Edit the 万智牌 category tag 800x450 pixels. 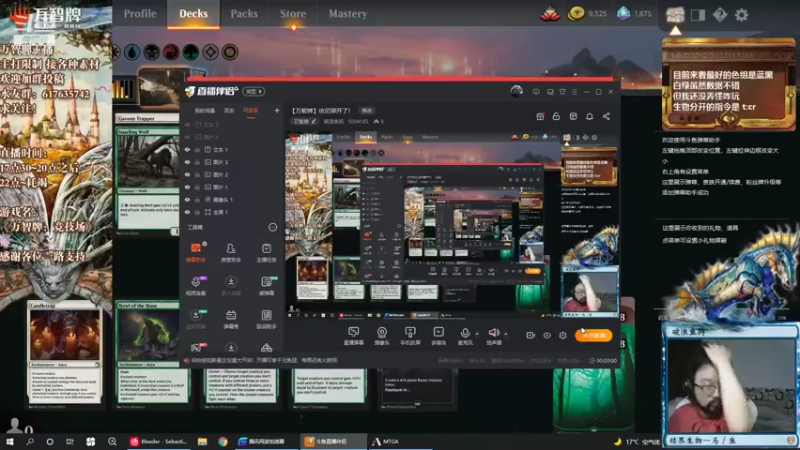305,121
